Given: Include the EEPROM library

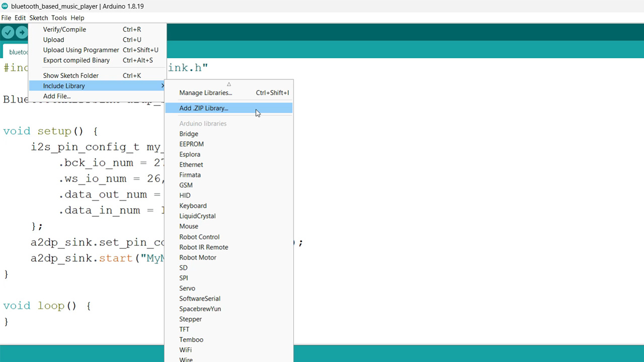Looking at the screenshot, I should [x=229, y=144].
